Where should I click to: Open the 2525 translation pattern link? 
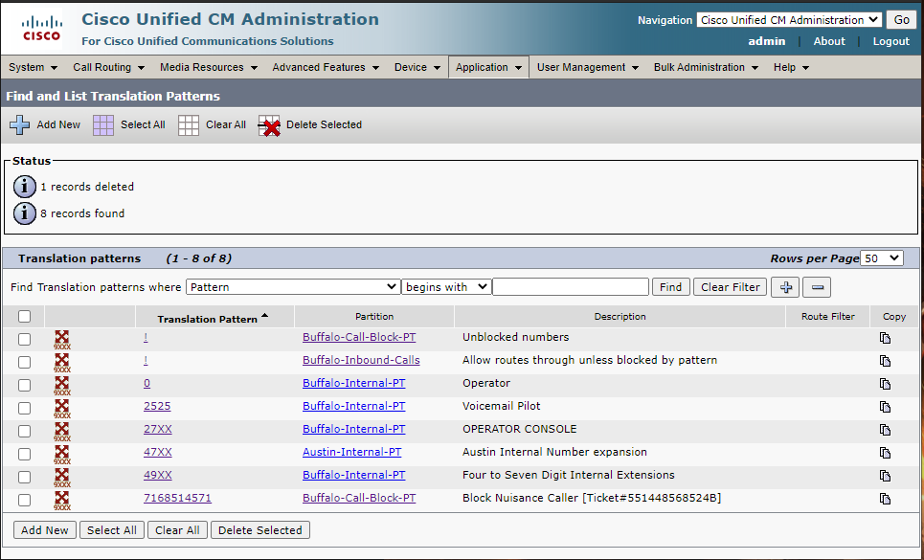pyautogui.click(x=157, y=406)
